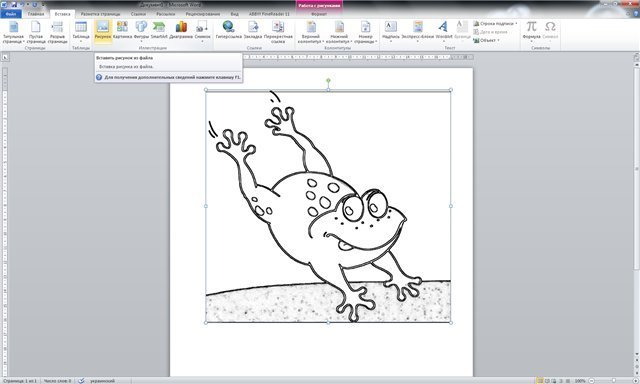The height and width of the screenshot is (384, 640).
Task: Insert a Закладка bookmark
Action: (253, 31)
